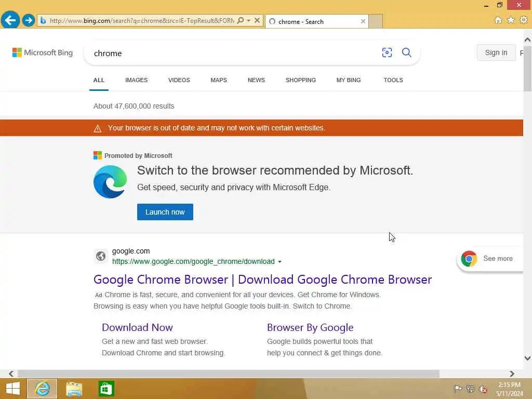Open the google.com chrome download URL

point(193,262)
